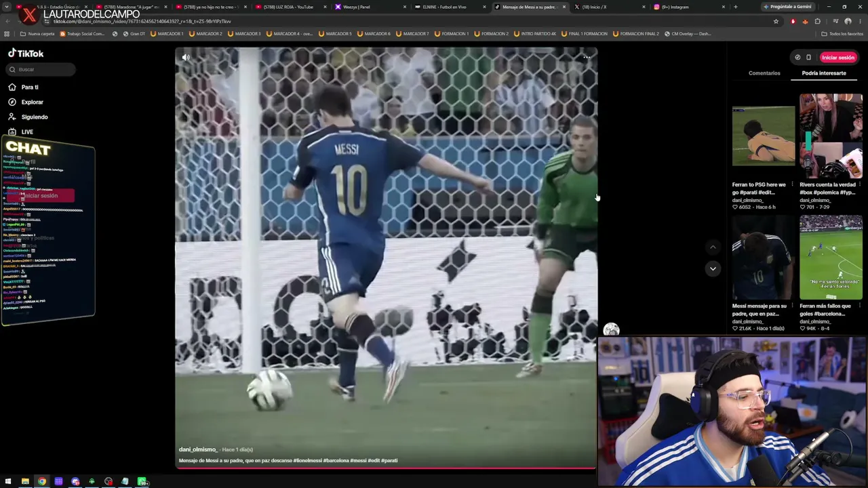Click the author avatar beside the video
Viewport: 868px width, 488px height.
tap(611, 330)
